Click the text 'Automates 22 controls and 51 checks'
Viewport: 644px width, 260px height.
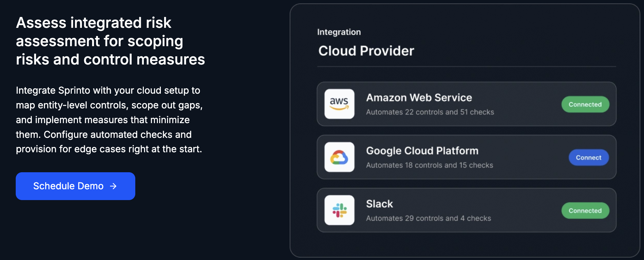pyautogui.click(x=430, y=112)
